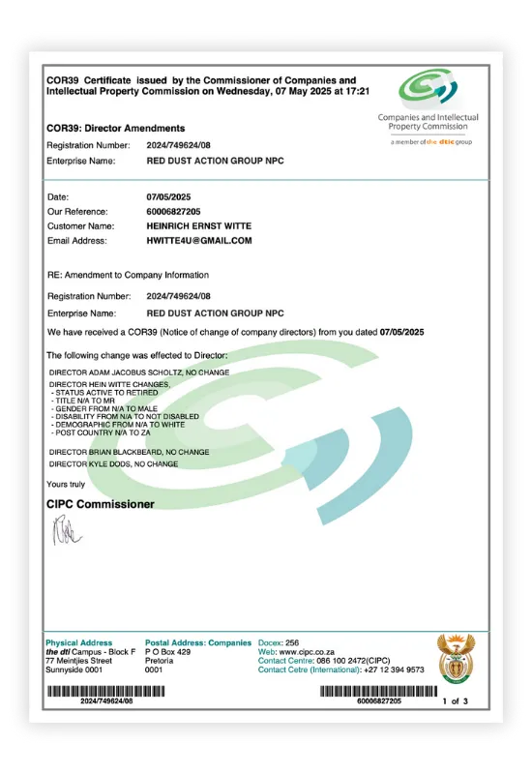Click the Physical Address heading

79,642
